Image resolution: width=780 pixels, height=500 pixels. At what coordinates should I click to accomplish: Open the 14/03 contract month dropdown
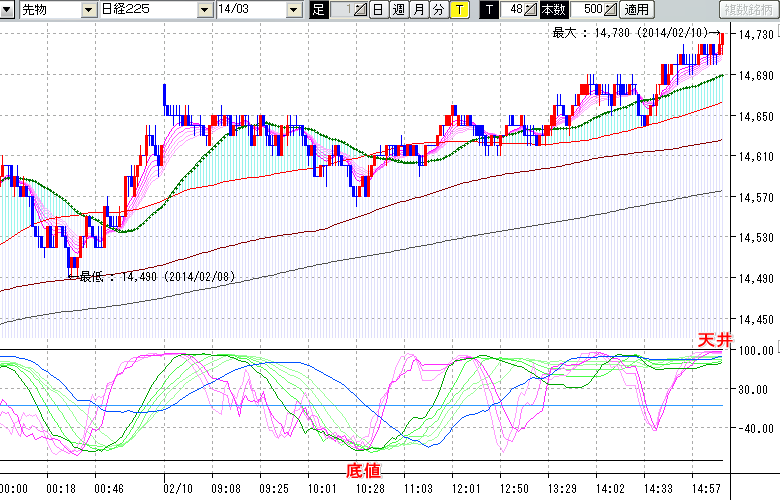pos(292,10)
